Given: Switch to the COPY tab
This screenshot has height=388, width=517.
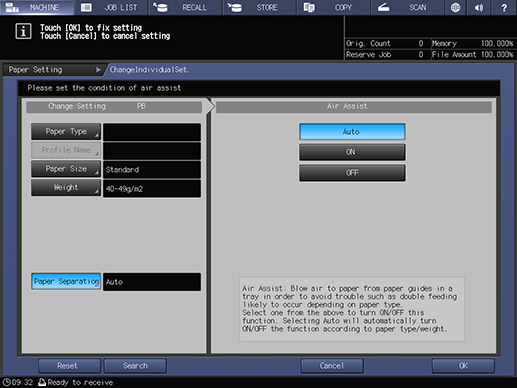Looking at the screenshot, I should 334,7.
